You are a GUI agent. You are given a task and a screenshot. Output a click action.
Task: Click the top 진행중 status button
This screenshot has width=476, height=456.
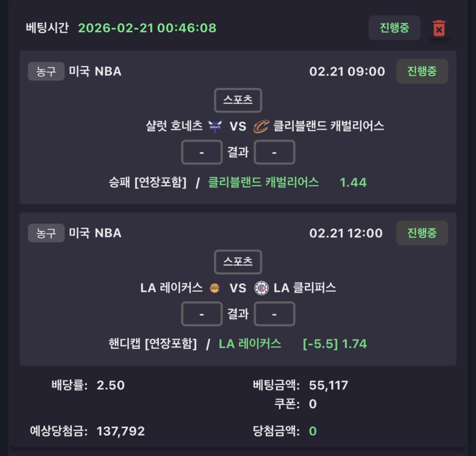pyautogui.click(x=394, y=28)
